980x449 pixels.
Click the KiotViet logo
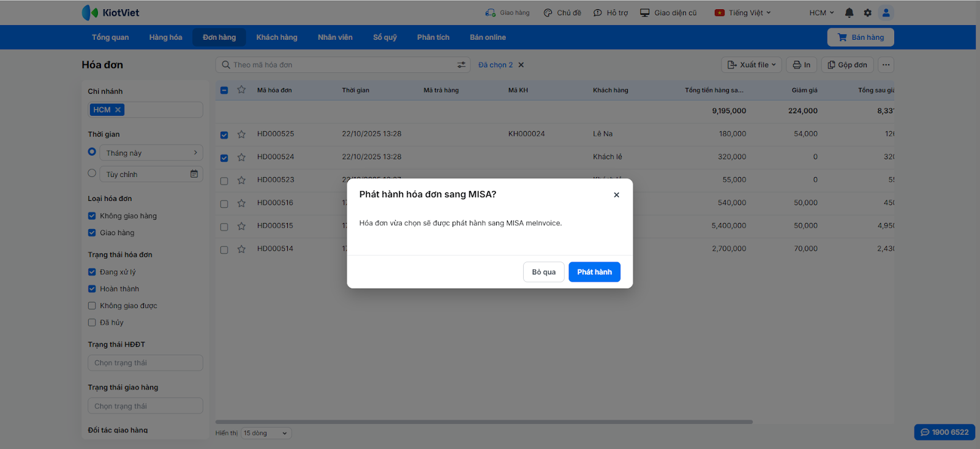pos(110,12)
